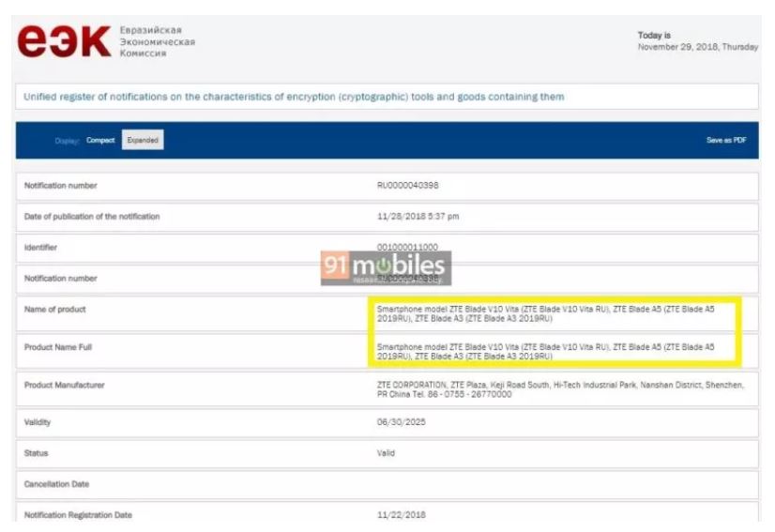Viewport: 775px width, 532px height.
Task: Click the Cancellation Date label
Action: pos(56,484)
